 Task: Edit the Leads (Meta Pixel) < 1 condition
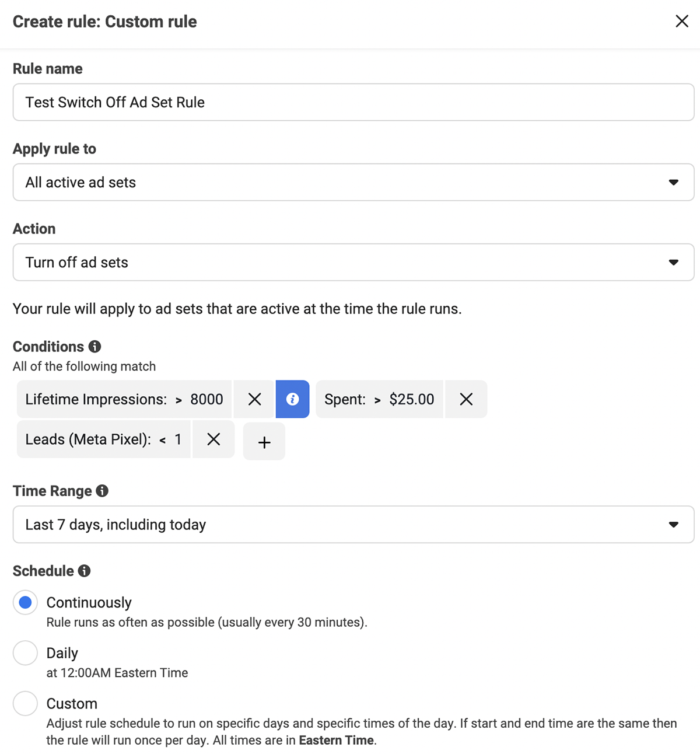point(103,439)
